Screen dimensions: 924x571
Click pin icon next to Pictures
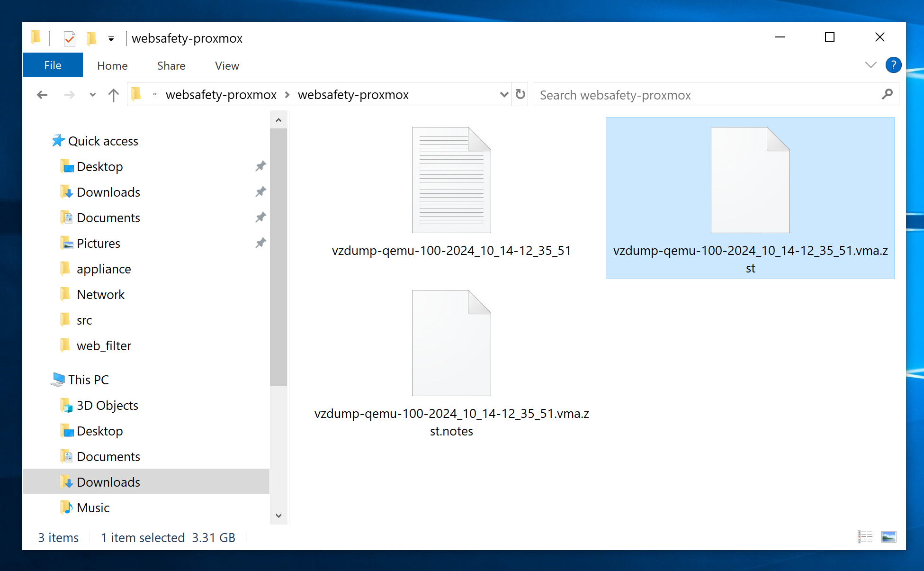[260, 243]
